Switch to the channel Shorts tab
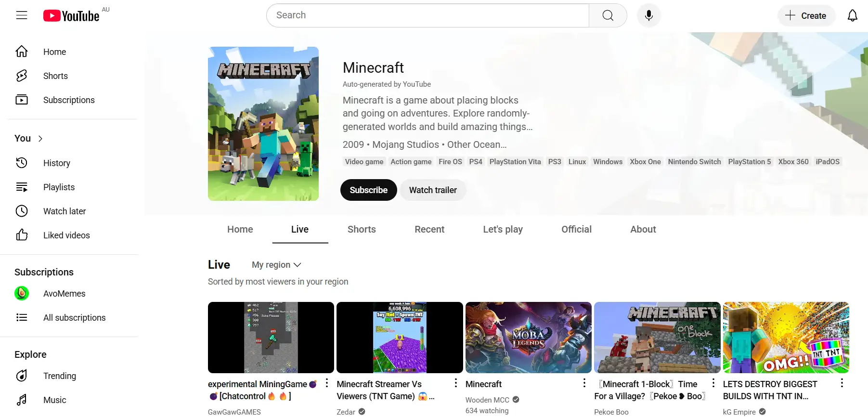This screenshot has height=417, width=868. click(362, 229)
